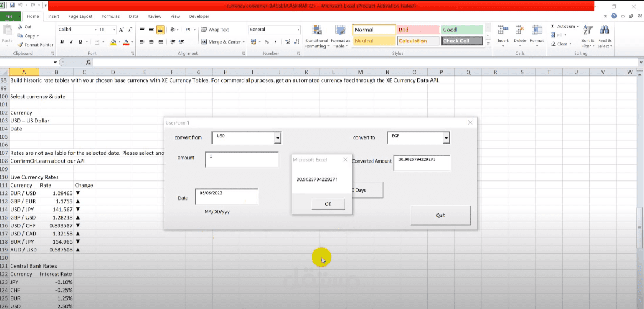Click the Format as Table icon
This screenshot has width=644, height=309.
point(340,30)
